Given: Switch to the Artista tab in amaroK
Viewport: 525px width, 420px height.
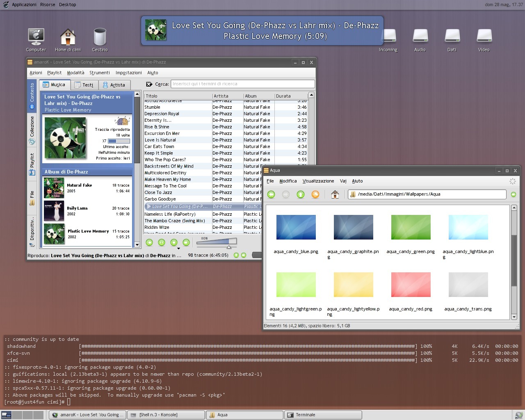Looking at the screenshot, I should 114,85.
